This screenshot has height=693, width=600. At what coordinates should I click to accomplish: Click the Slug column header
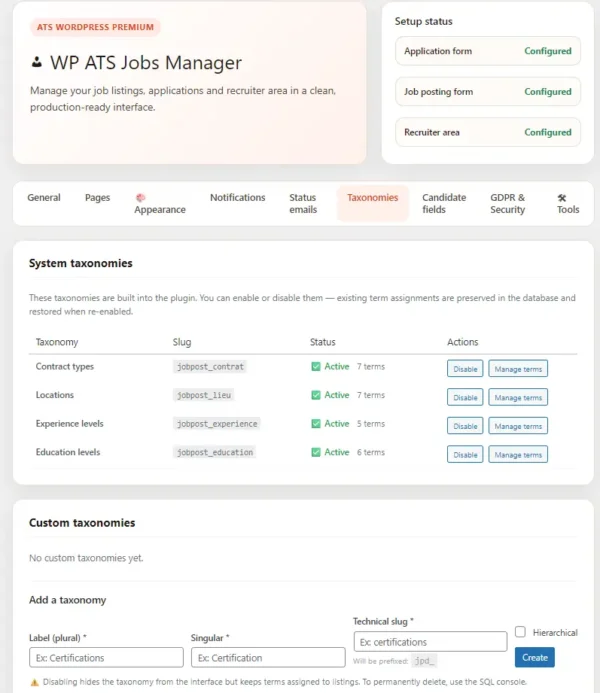[x=182, y=342]
